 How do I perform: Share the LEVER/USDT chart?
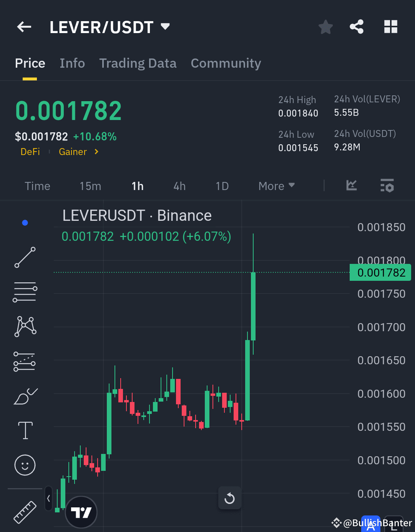pos(357,27)
